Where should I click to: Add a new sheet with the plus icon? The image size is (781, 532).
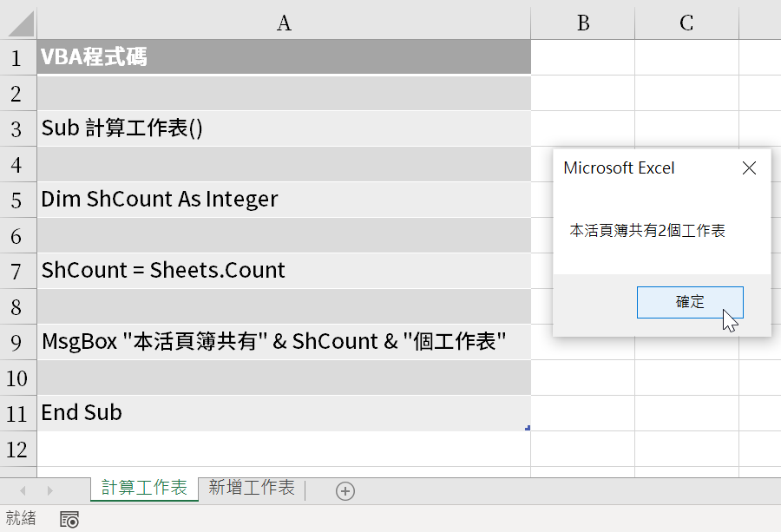[345, 491]
